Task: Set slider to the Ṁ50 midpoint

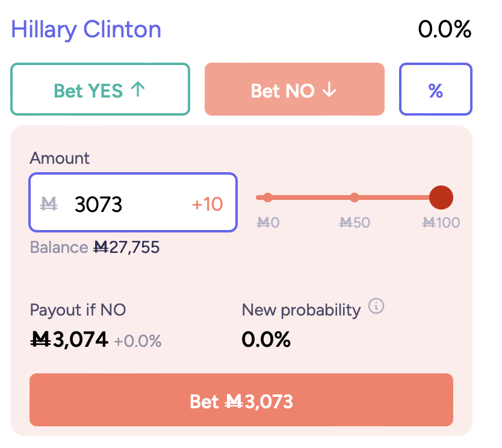Action: 355,198
